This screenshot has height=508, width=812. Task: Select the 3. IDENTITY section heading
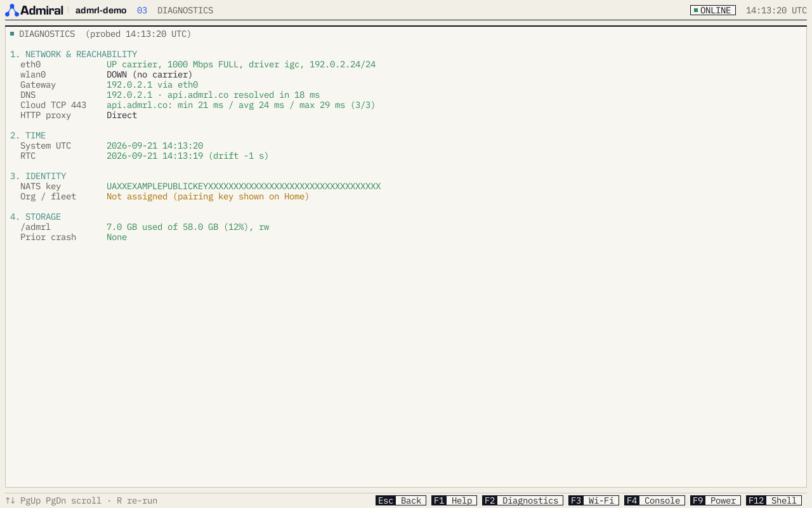[x=38, y=177]
